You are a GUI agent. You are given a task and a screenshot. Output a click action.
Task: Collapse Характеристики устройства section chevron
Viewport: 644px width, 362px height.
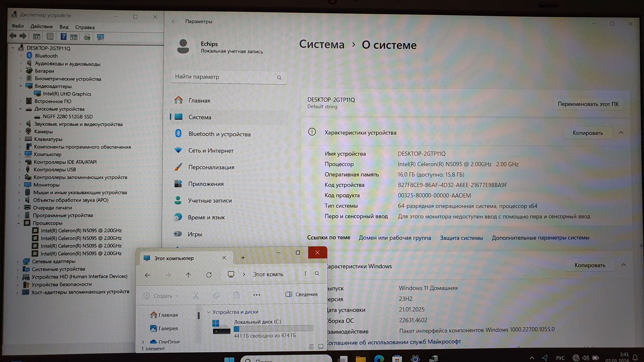click(621, 133)
